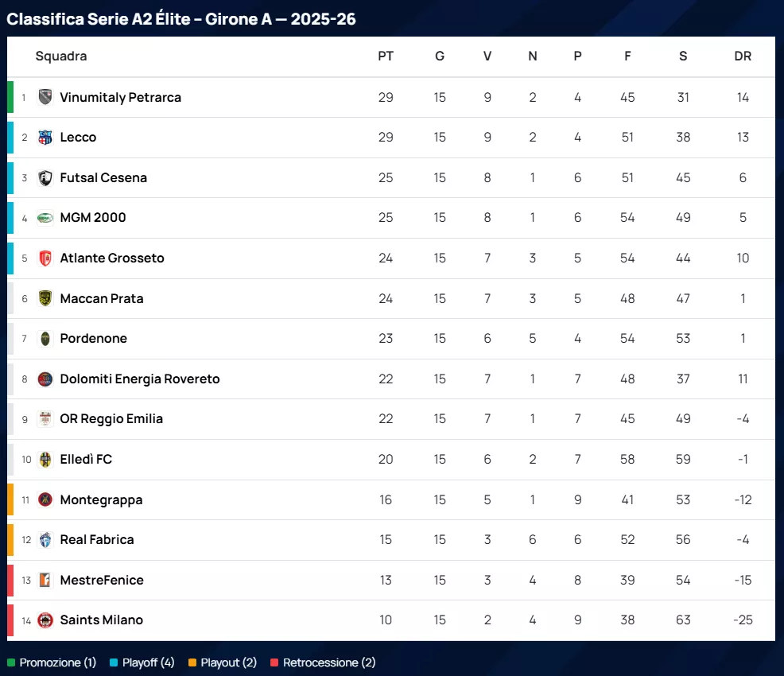Click the Futsal Cesena crest icon
The image size is (784, 676).
(45, 177)
